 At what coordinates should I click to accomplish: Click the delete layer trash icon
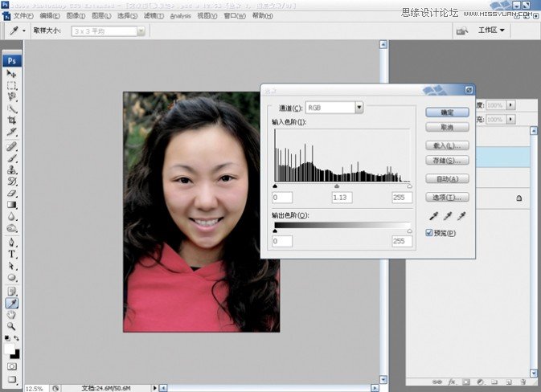(x=523, y=382)
